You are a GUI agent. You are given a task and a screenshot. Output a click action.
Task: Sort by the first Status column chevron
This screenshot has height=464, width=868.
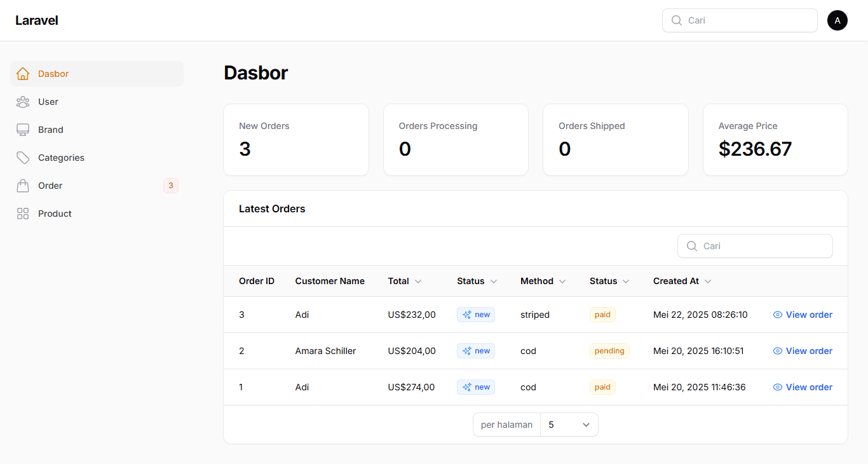494,281
